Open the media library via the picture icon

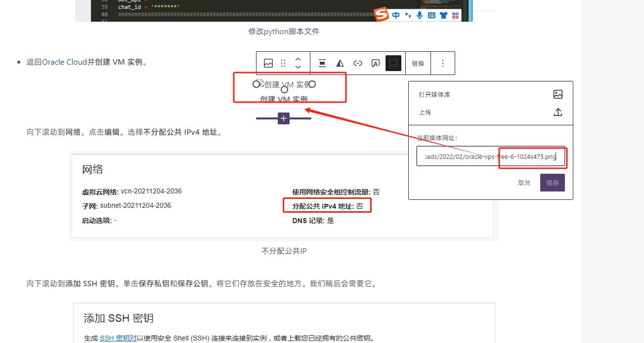(x=558, y=94)
